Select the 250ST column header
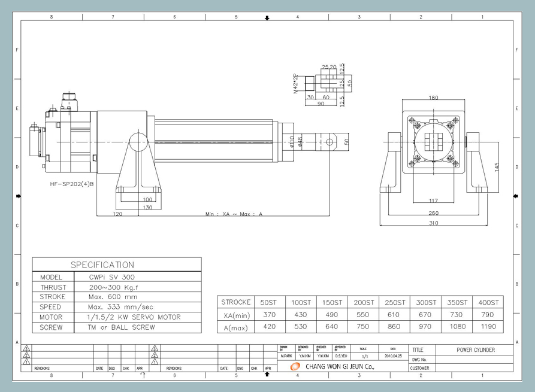535x392 pixels. 395,302
